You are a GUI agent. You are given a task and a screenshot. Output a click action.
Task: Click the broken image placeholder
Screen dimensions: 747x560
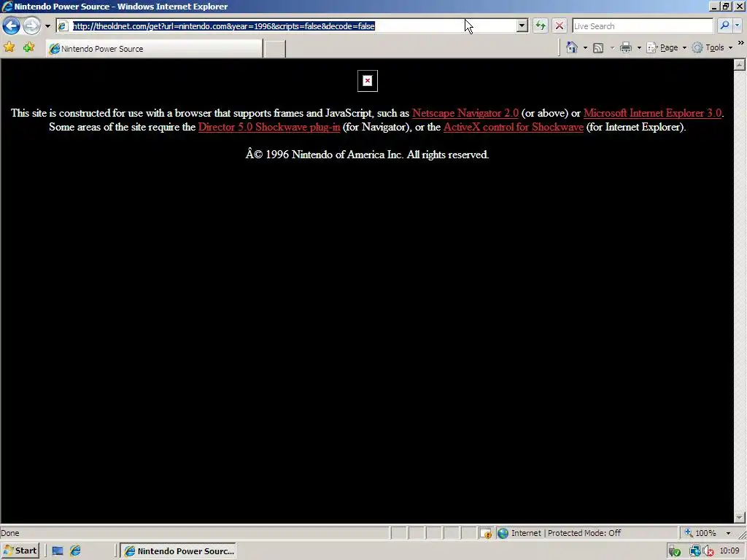(x=368, y=81)
